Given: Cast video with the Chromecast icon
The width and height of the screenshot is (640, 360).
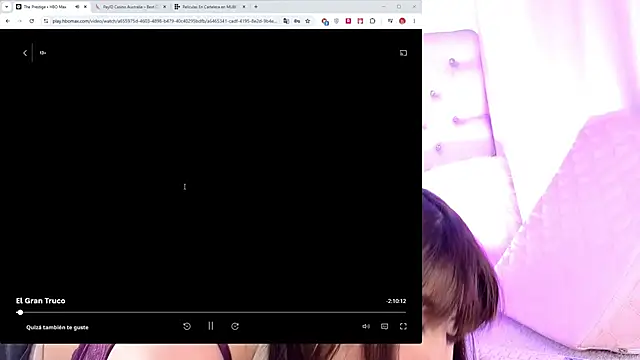Looking at the screenshot, I should (x=403, y=53).
